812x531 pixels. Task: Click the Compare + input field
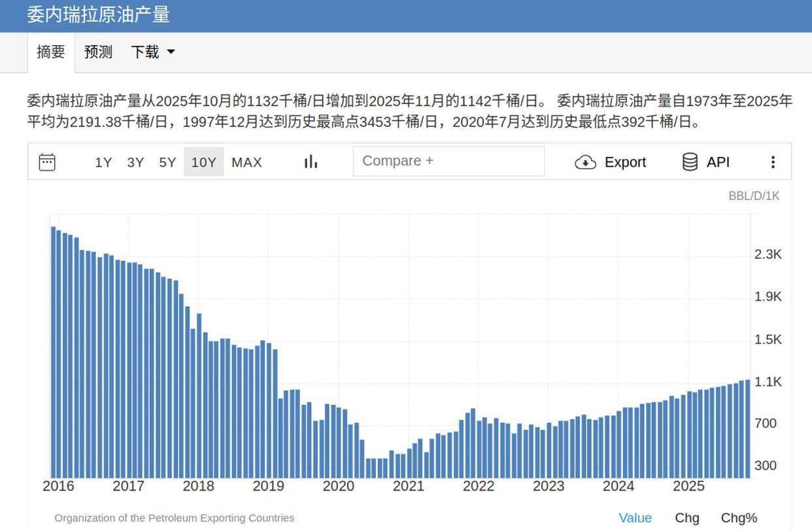tap(448, 161)
